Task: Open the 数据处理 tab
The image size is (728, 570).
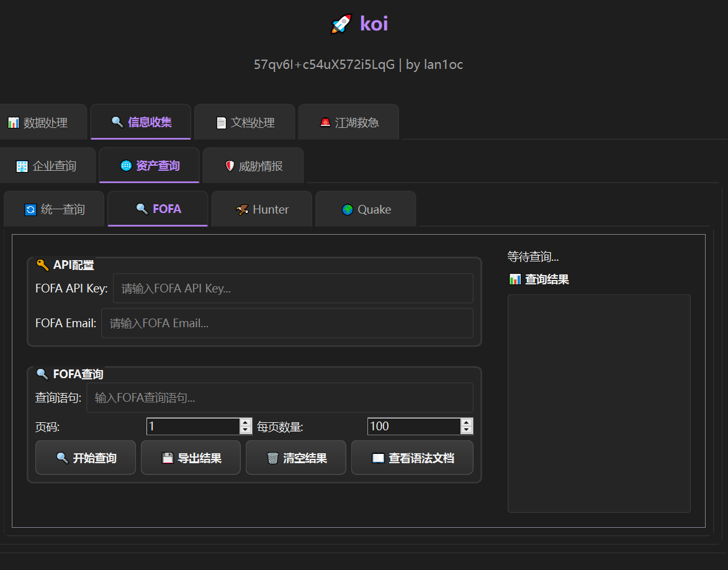Action: coord(38,122)
